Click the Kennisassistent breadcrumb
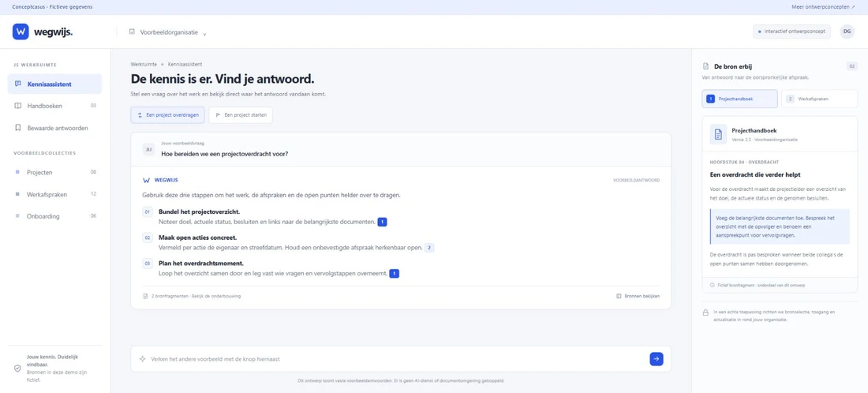 pyautogui.click(x=185, y=65)
